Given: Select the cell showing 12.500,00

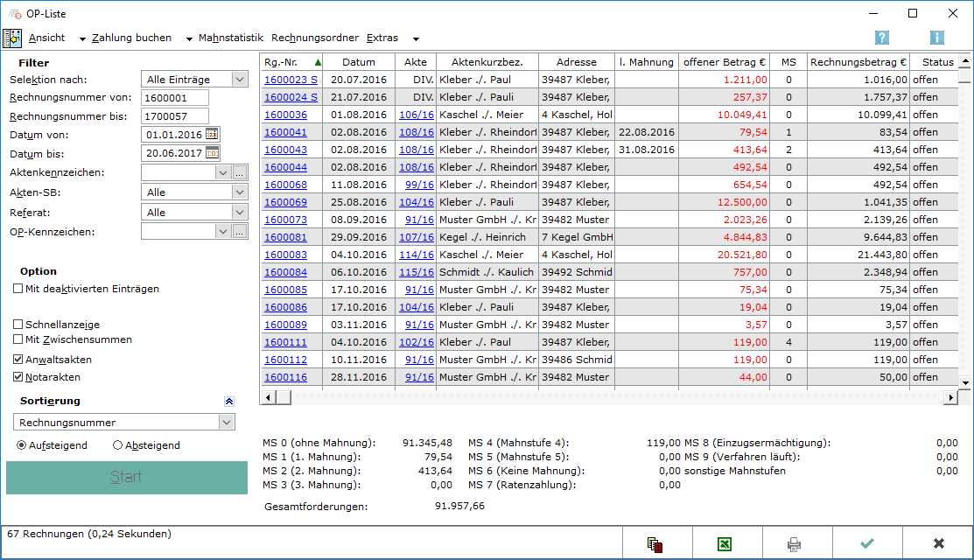Looking at the screenshot, I should pos(725,202).
